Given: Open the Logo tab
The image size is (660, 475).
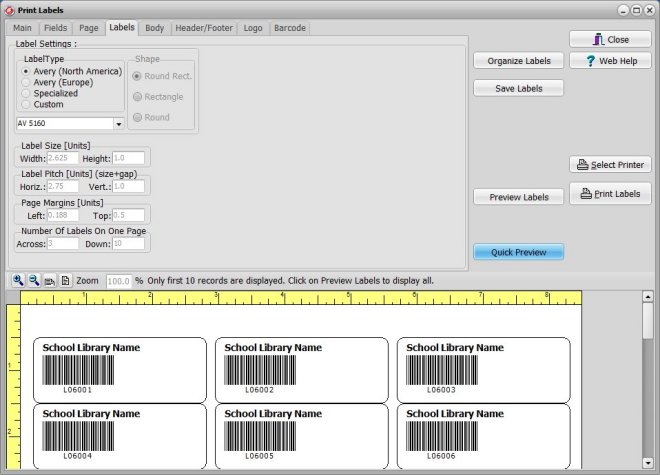Looking at the screenshot, I should coord(253,28).
